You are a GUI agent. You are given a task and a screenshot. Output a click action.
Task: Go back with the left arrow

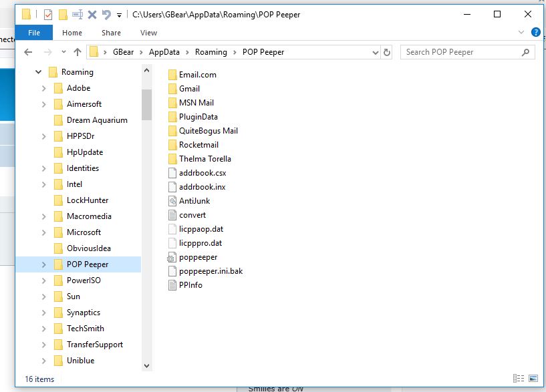(28, 52)
